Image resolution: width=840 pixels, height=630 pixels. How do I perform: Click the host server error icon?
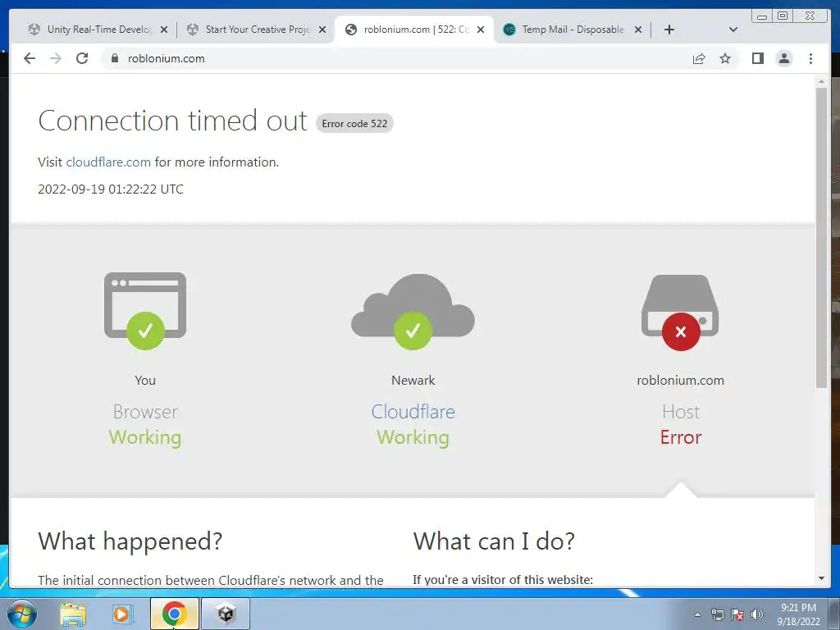[680, 313]
